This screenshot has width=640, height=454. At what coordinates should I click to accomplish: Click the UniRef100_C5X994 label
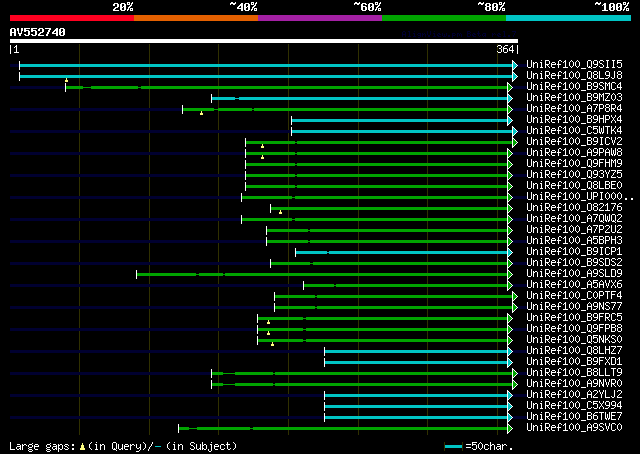coord(574,406)
